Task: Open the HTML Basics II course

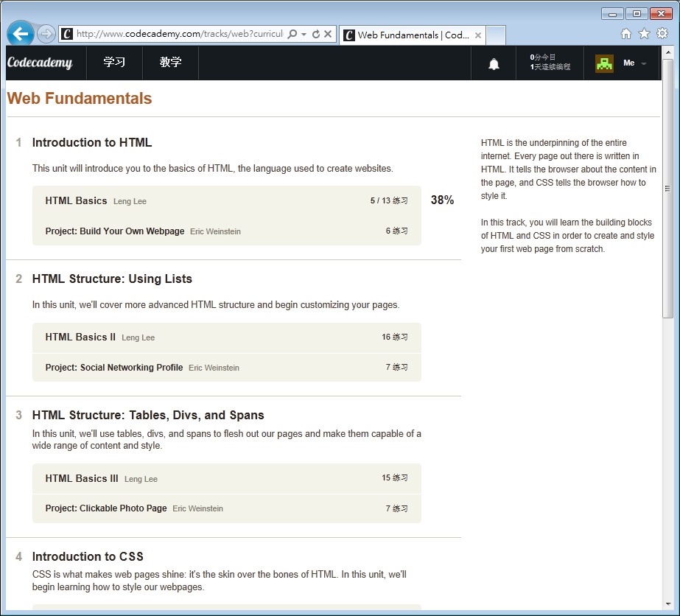Action: click(x=80, y=337)
